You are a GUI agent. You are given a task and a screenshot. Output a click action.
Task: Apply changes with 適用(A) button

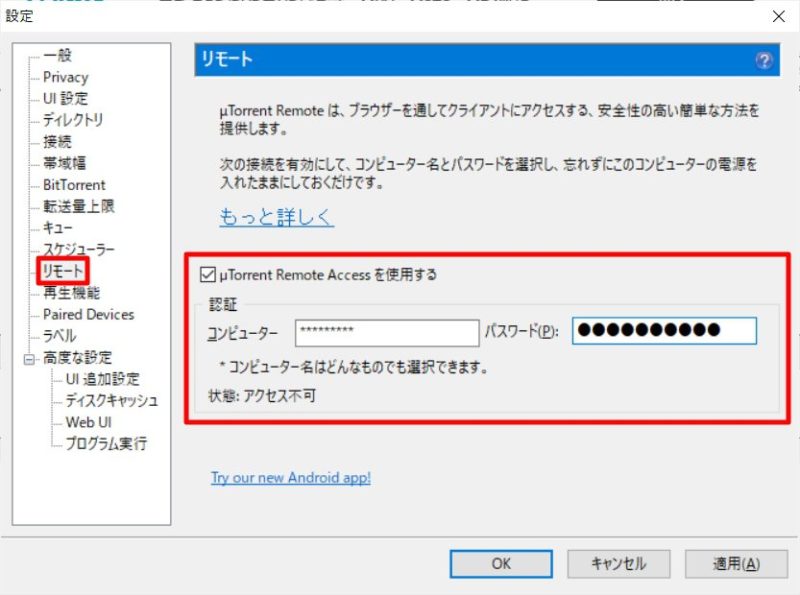[736, 564]
